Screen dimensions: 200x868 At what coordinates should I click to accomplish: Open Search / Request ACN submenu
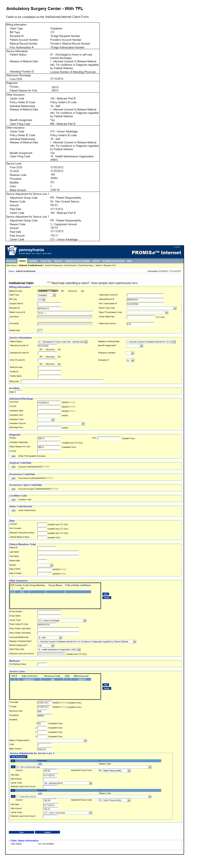tap(105, 265)
